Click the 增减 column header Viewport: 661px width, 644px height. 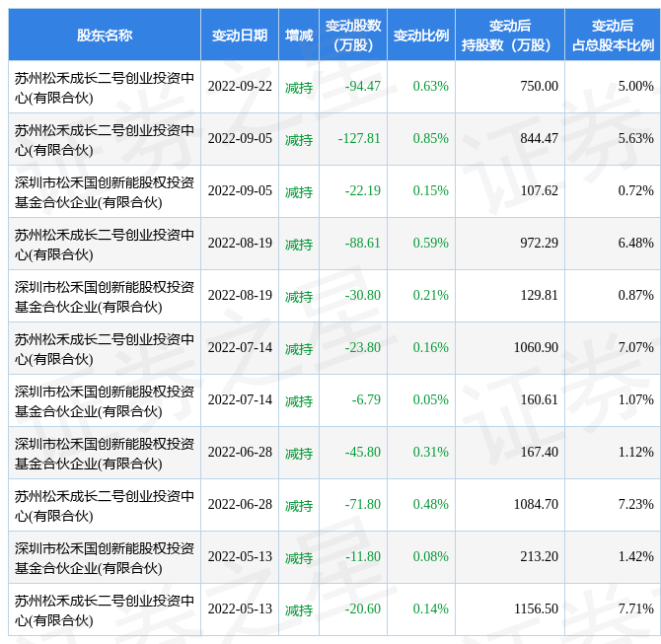299,36
